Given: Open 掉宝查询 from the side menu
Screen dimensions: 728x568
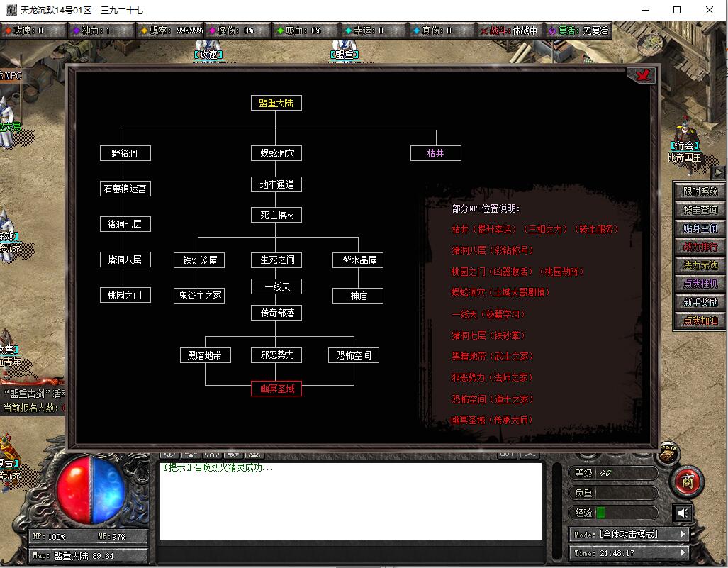Looking at the screenshot, I should [x=700, y=210].
